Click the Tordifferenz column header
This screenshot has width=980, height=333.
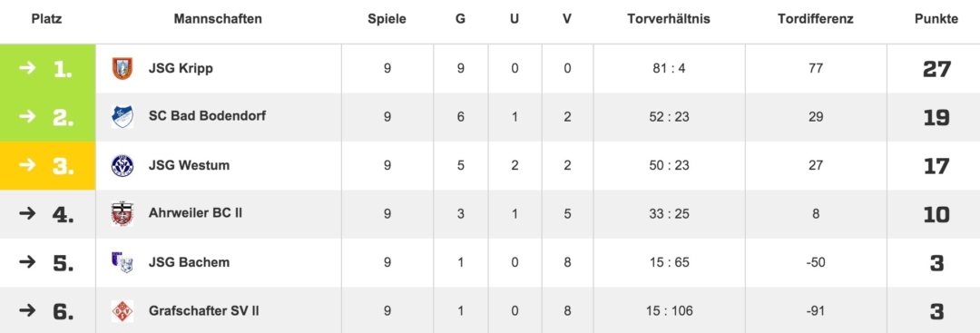816,19
